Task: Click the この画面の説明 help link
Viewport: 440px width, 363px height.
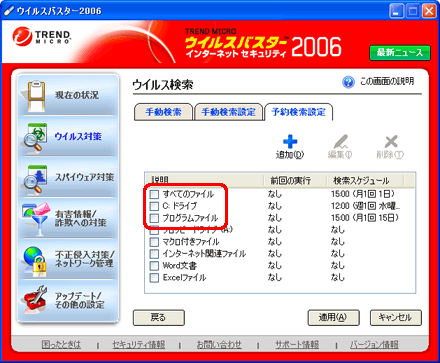Action: click(387, 81)
